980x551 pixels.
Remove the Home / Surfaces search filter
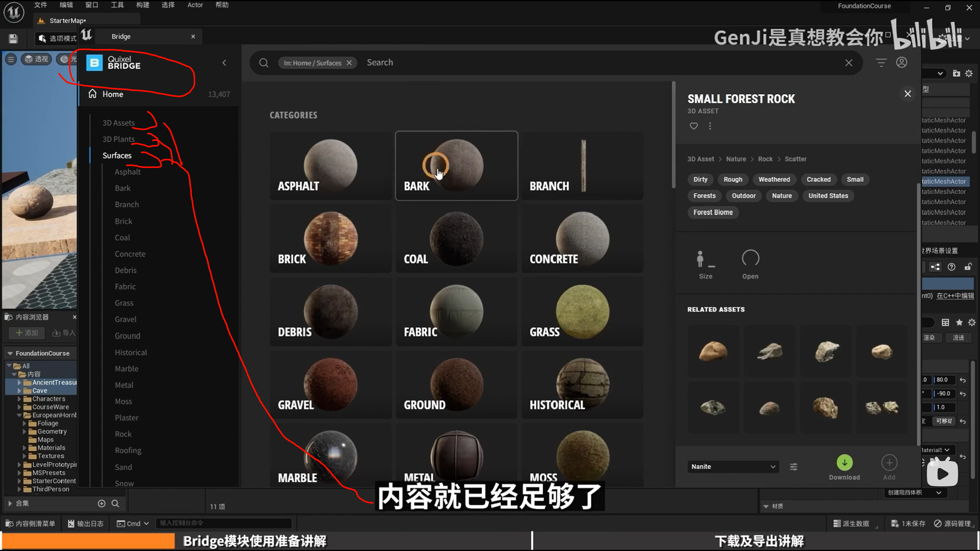point(349,63)
